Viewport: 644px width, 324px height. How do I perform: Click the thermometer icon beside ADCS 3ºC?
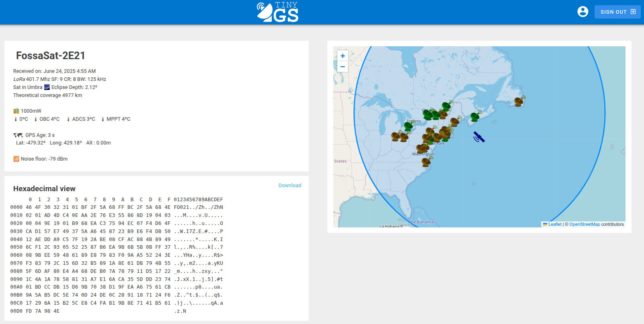tap(68, 119)
